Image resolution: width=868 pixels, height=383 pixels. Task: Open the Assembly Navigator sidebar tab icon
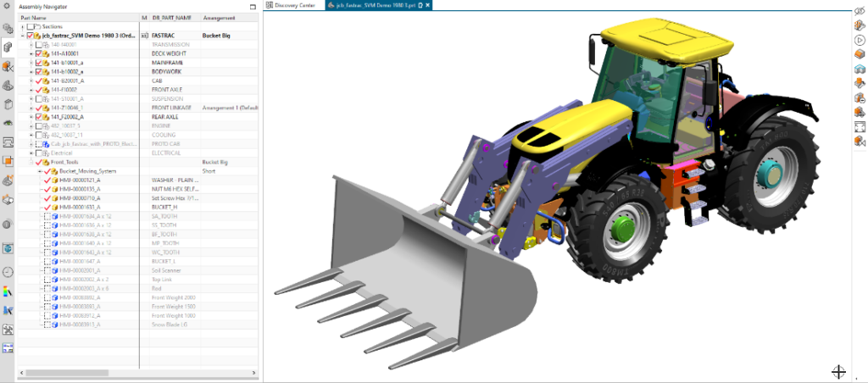[8, 47]
